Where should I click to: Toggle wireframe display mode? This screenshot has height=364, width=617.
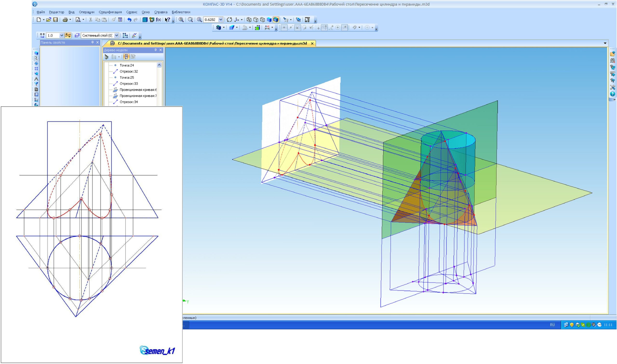249,20
